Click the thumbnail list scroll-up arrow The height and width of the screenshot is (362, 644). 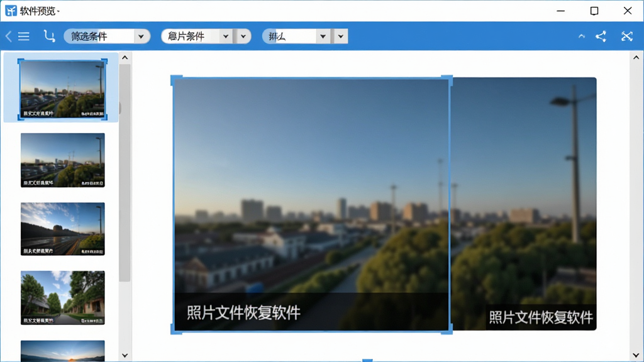[125, 58]
